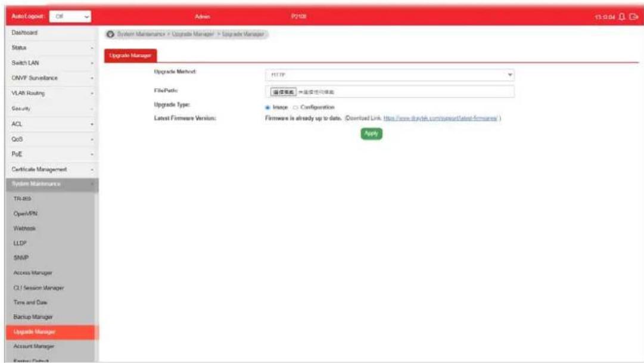Open the Upgrade Method dropdown
The height and width of the screenshot is (363, 644).
point(390,75)
